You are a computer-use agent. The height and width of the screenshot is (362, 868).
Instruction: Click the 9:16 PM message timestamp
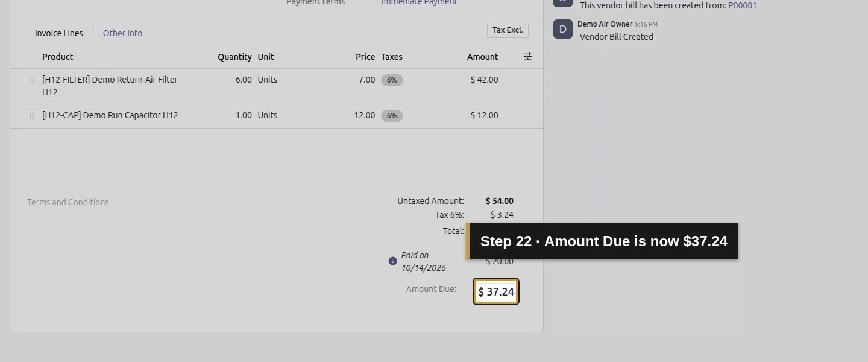pyautogui.click(x=646, y=24)
